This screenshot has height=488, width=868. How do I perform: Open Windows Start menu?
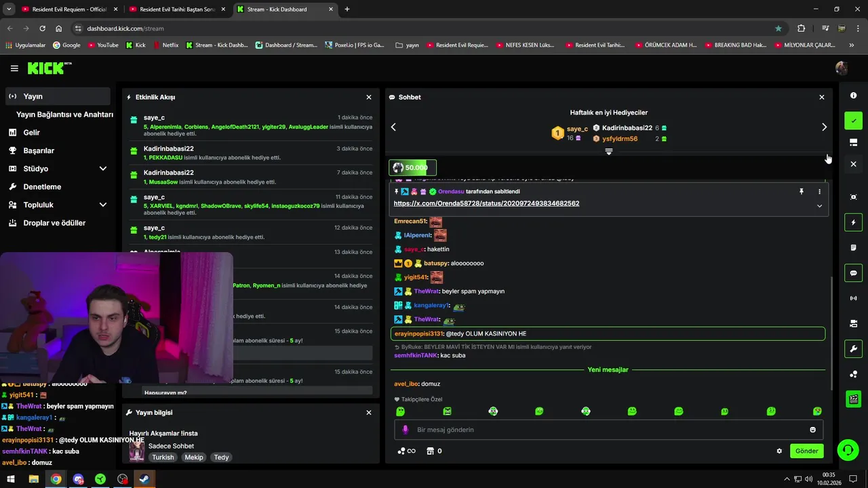click(x=11, y=479)
